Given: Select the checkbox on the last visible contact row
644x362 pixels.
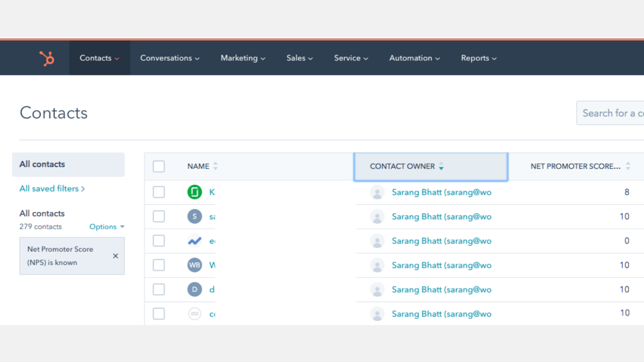Looking at the screenshot, I should (159, 313).
